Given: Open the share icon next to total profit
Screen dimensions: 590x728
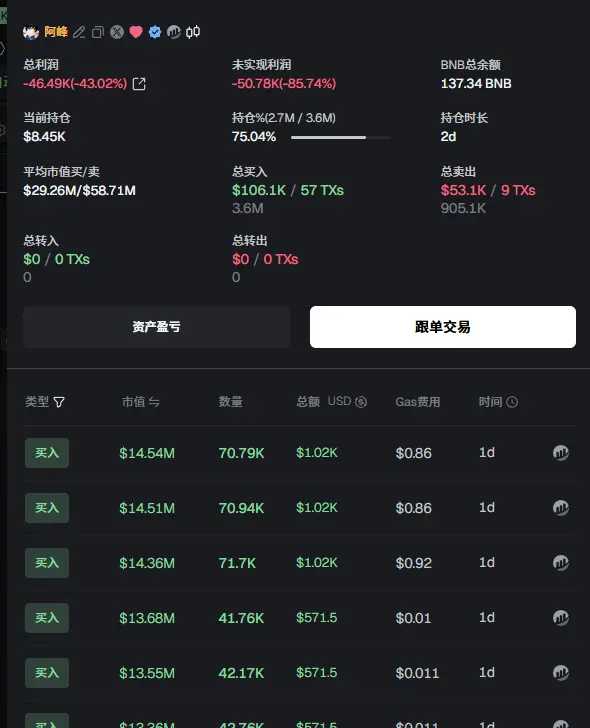Looking at the screenshot, I should [139, 84].
